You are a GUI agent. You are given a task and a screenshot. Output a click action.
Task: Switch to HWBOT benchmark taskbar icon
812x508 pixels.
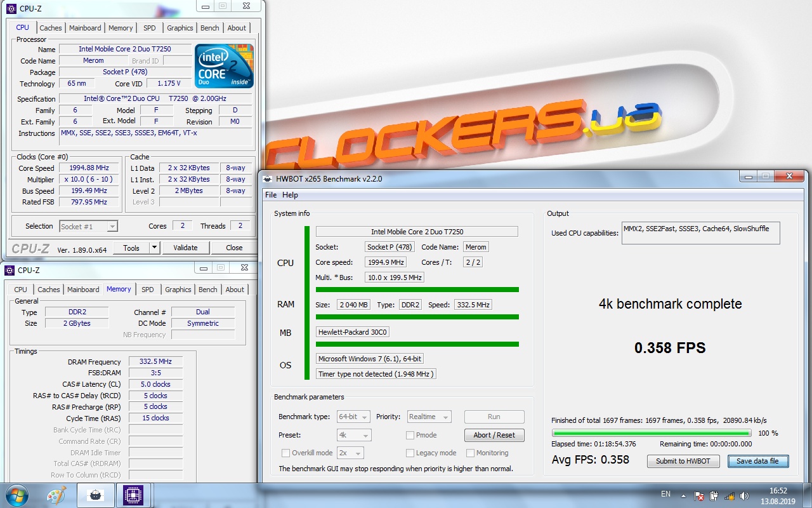(95, 495)
